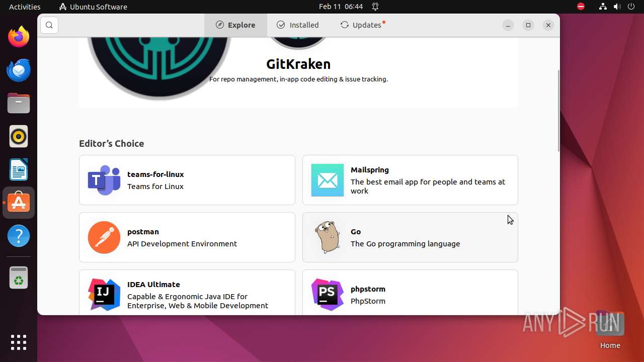Image resolution: width=644 pixels, height=362 pixels.
Task: Open Activities overview
Action: [25, 7]
